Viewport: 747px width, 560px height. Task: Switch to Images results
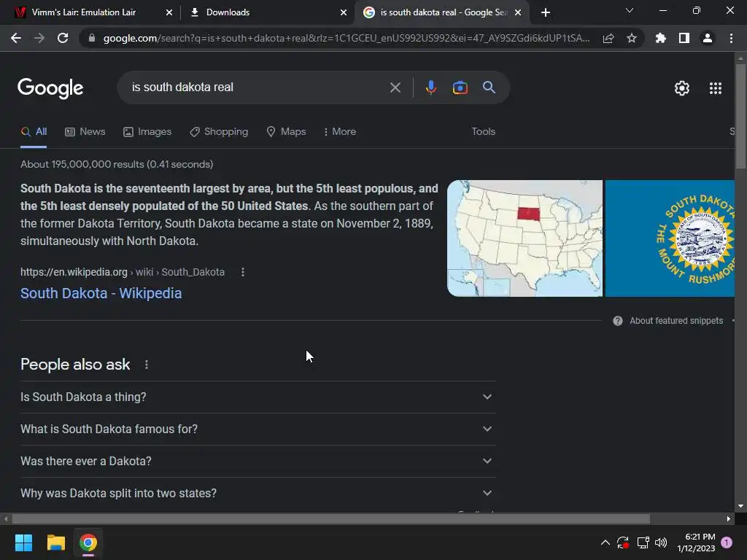click(147, 132)
